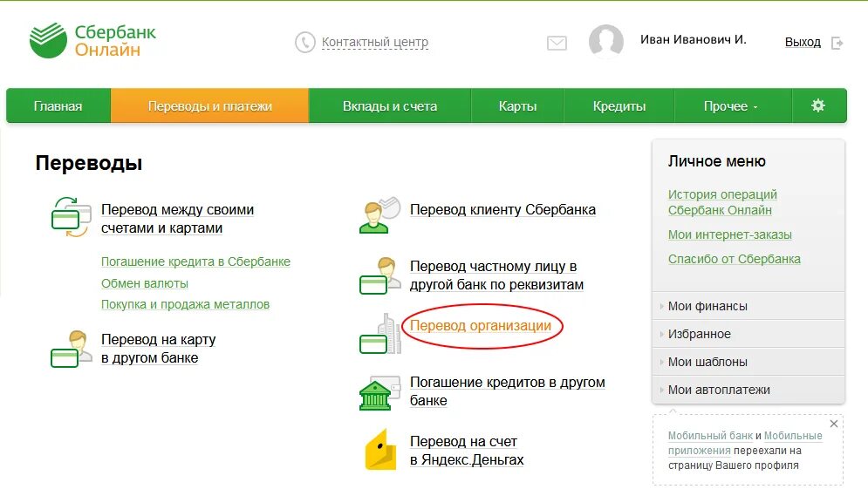
Task: Click the Сбербанк Онлайн logo
Action: tap(92, 40)
